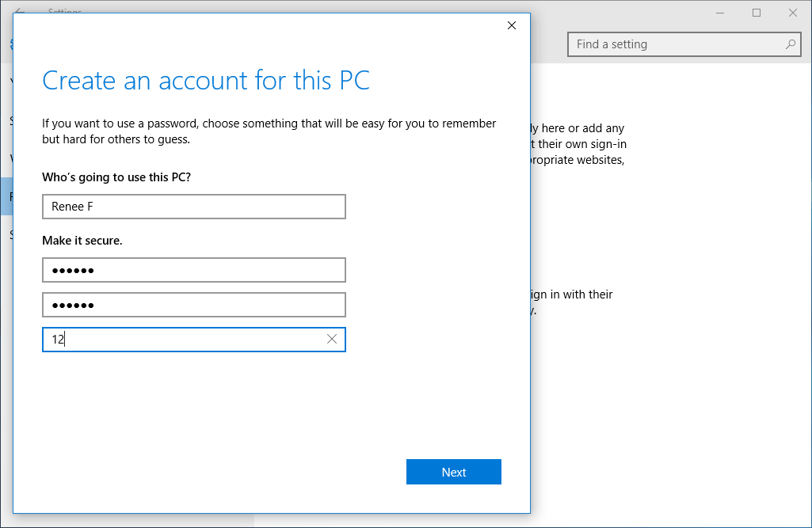Maximize the Settings window
The image size is (812, 528).
coord(756,12)
